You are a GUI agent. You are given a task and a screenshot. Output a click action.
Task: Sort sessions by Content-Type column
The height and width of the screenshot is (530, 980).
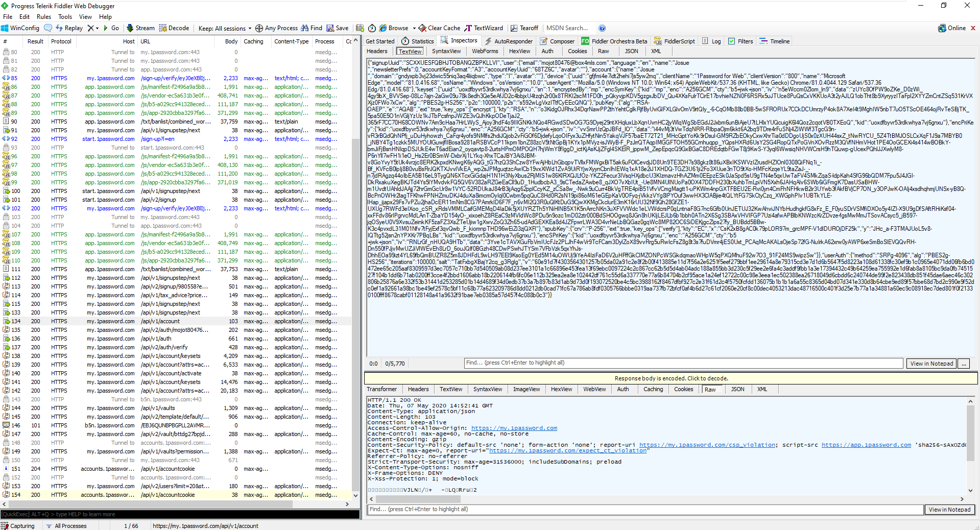tap(291, 41)
